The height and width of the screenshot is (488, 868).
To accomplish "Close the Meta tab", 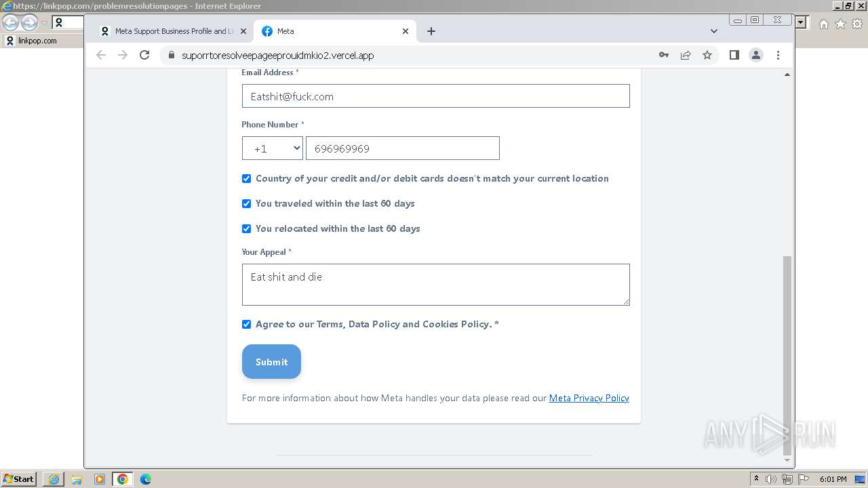I will point(406,31).
